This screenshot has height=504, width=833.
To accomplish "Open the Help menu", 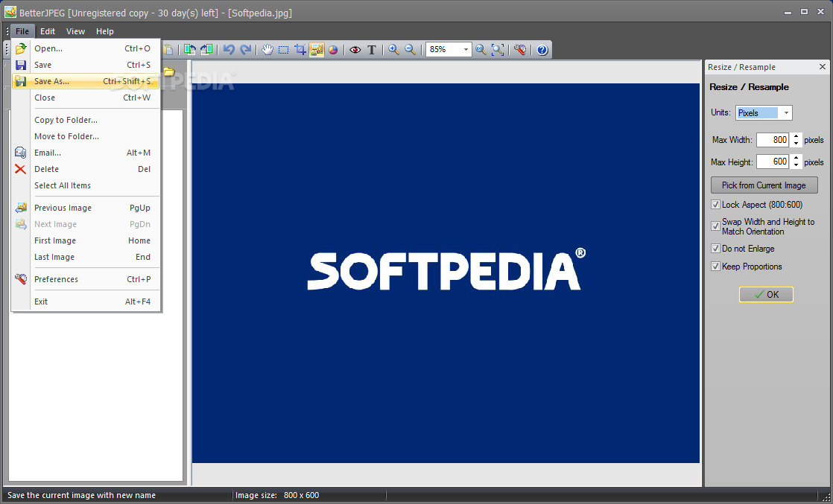I will tap(104, 31).
